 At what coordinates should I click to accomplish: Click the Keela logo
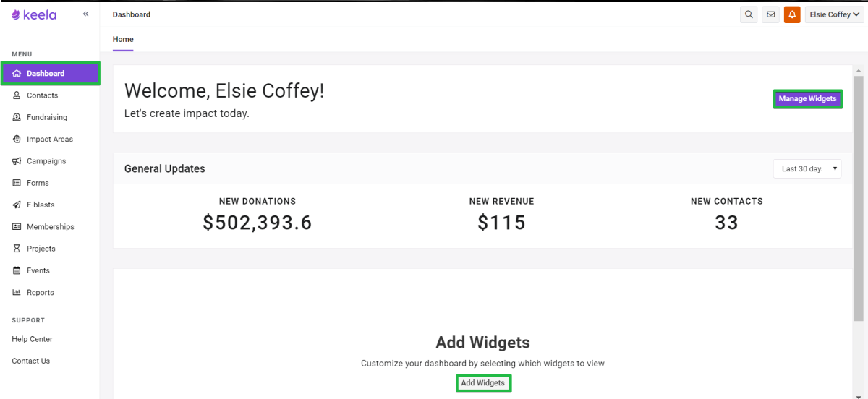pyautogui.click(x=34, y=14)
